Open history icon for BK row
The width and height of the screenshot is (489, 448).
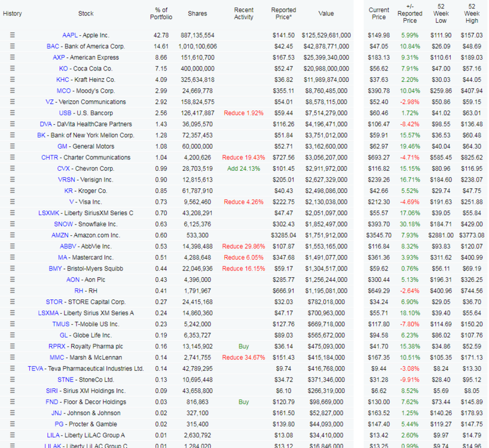(x=13, y=135)
